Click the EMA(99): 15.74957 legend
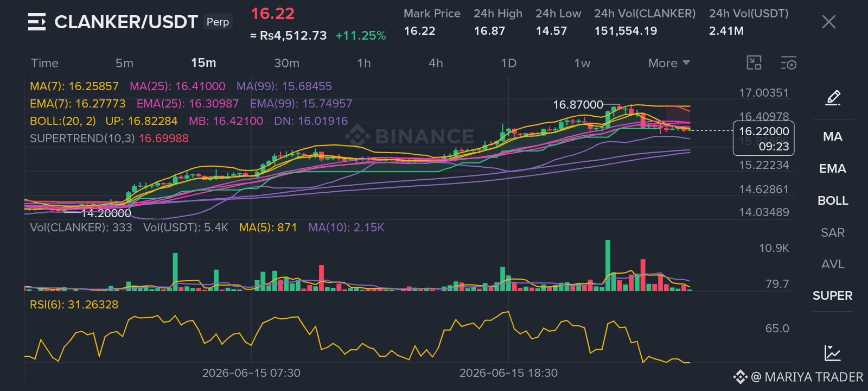This screenshot has height=391, width=868. (x=301, y=104)
